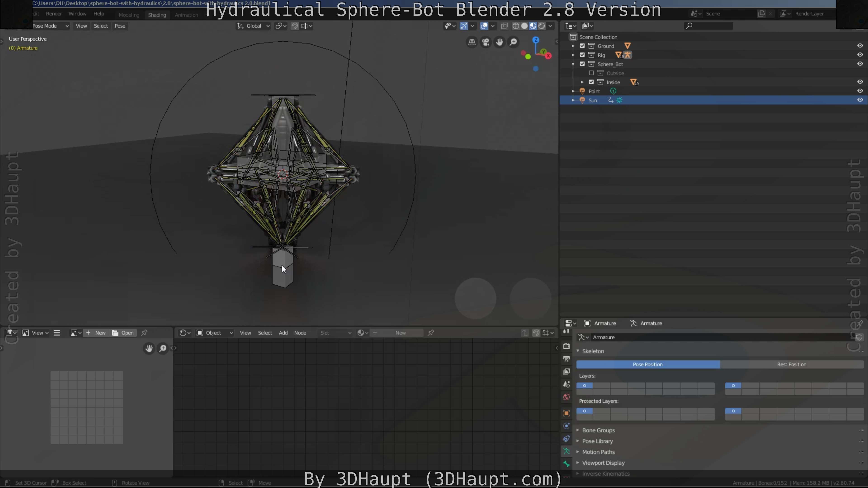Hide the Sun light in viewport

(x=860, y=100)
